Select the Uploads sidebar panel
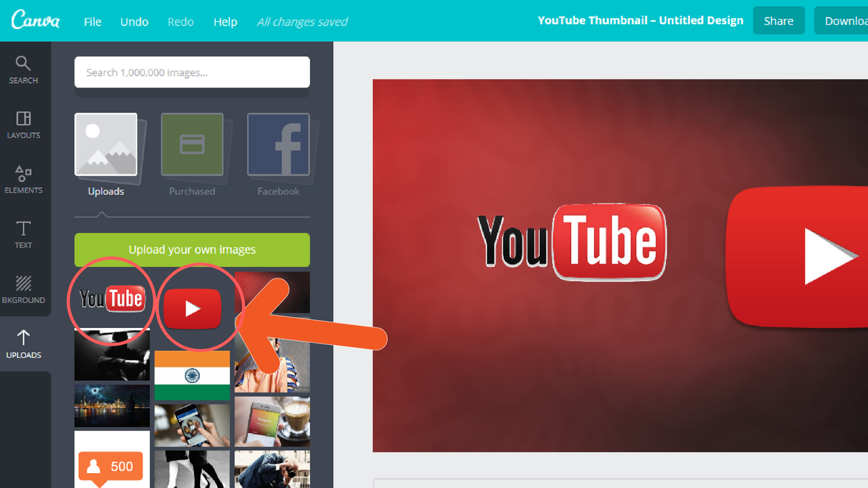This screenshot has height=488, width=868. coord(24,344)
